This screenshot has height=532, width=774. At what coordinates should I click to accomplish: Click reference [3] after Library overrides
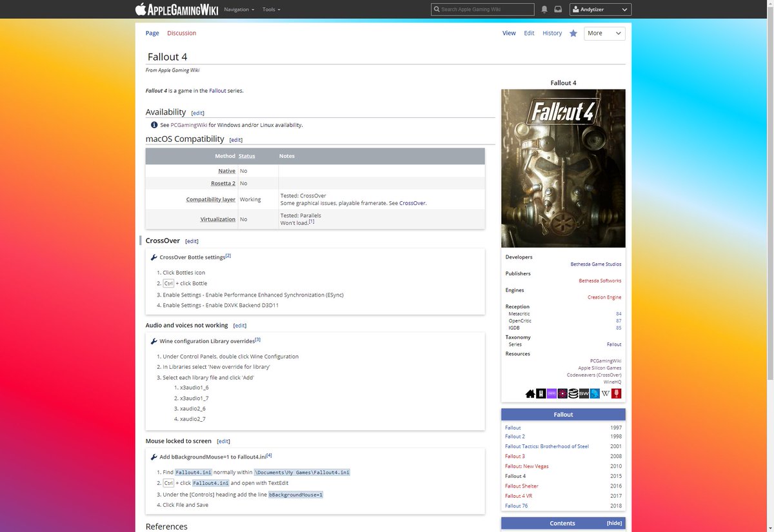pyautogui.click(x=258, y=340)
